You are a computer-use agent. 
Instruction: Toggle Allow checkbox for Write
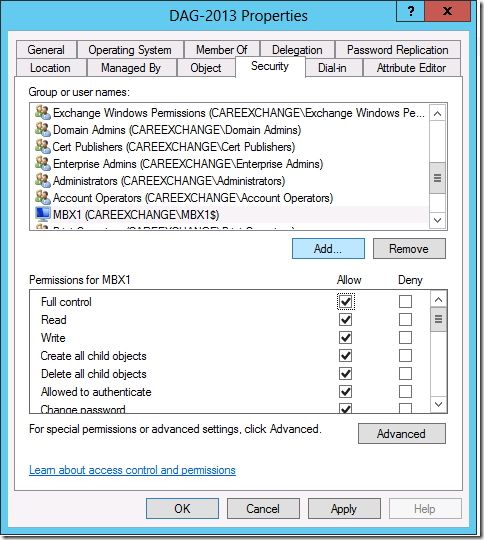pos(346,338)
